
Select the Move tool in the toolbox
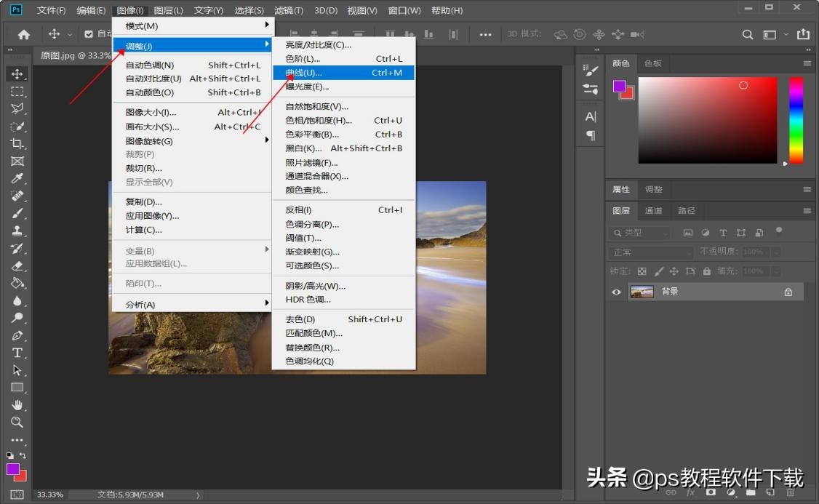(x=17, y=73)
